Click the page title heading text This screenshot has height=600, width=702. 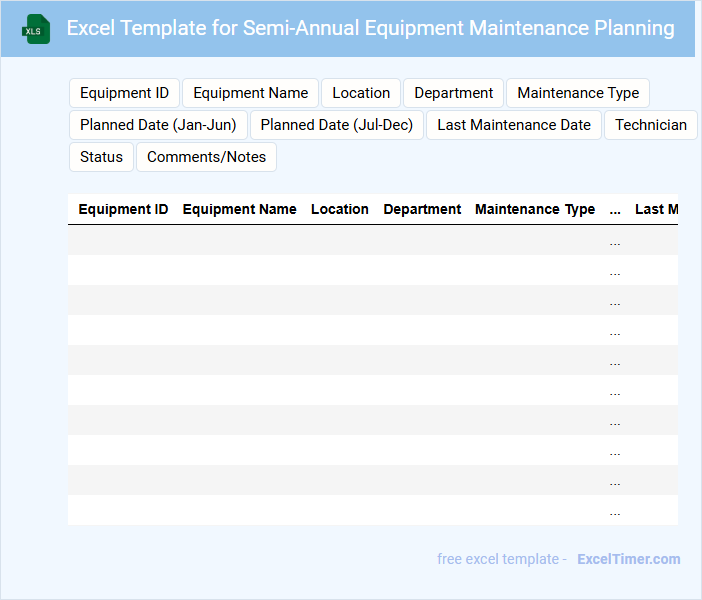click(370, 28)
